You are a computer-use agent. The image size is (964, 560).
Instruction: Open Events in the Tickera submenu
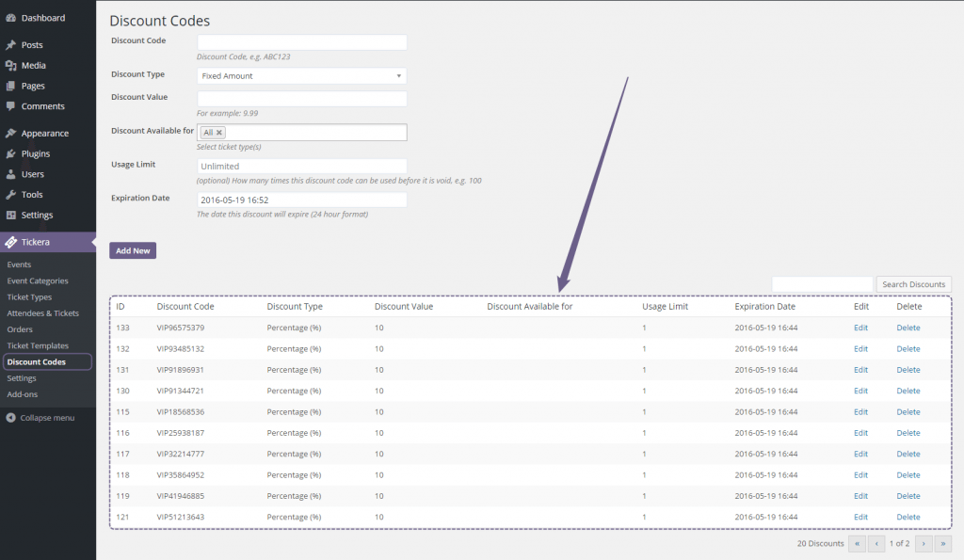pyautogui.click(x=19, y=264)
